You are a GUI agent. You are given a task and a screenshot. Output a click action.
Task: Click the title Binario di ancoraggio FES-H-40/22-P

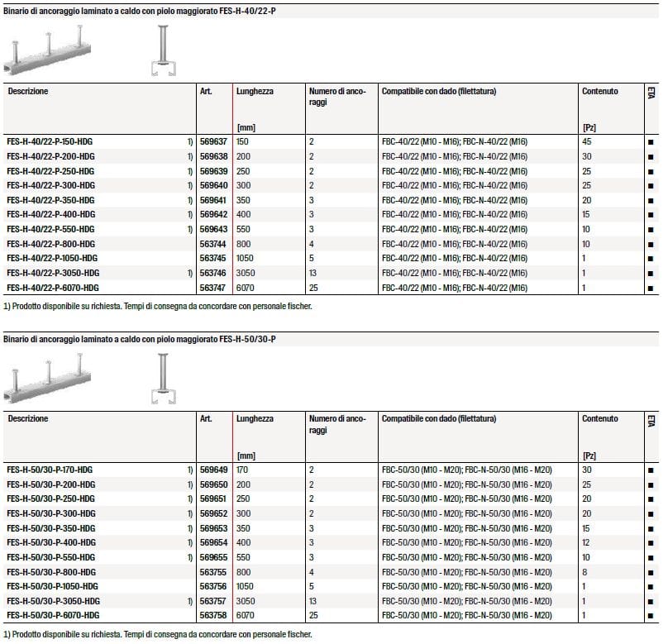click(x=139, y=12)
